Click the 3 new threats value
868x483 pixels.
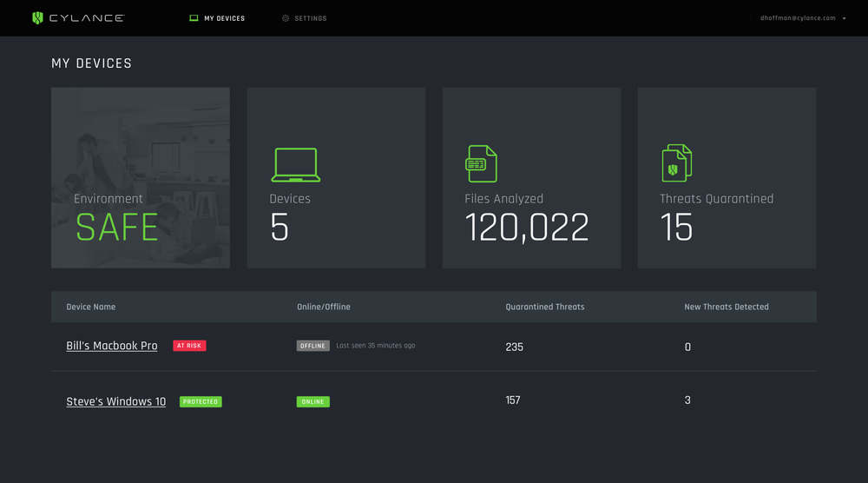(687, 400)
